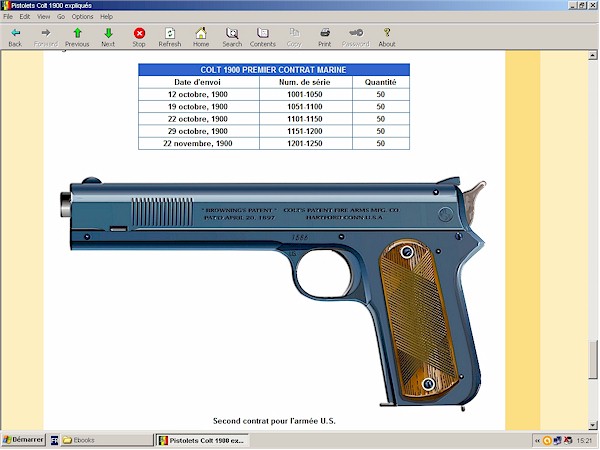600x450 pixels.
Task: Open the Help menu
Action: [x=106, y=16]
